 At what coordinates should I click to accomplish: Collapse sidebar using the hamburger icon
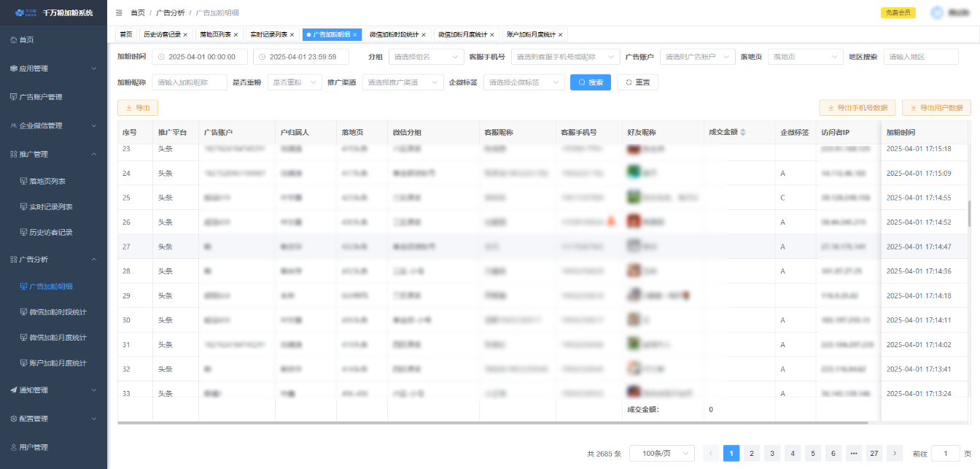point(119,13)
